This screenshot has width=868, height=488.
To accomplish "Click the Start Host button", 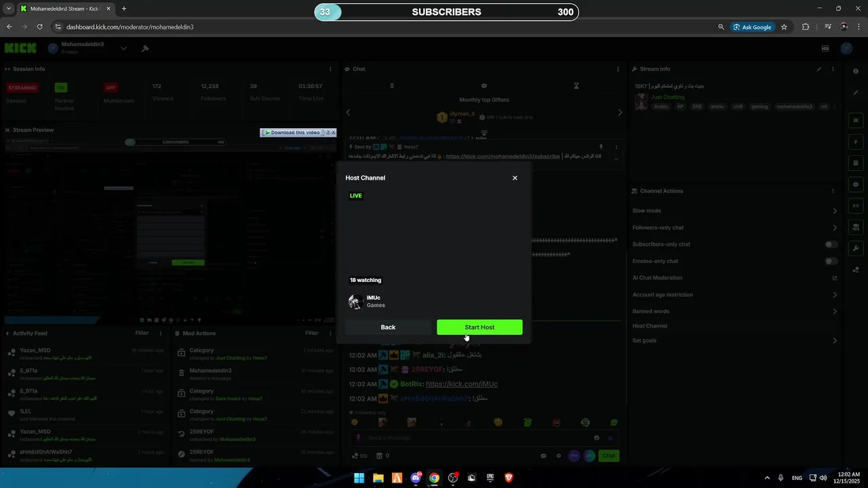I will tap(479, 327).
